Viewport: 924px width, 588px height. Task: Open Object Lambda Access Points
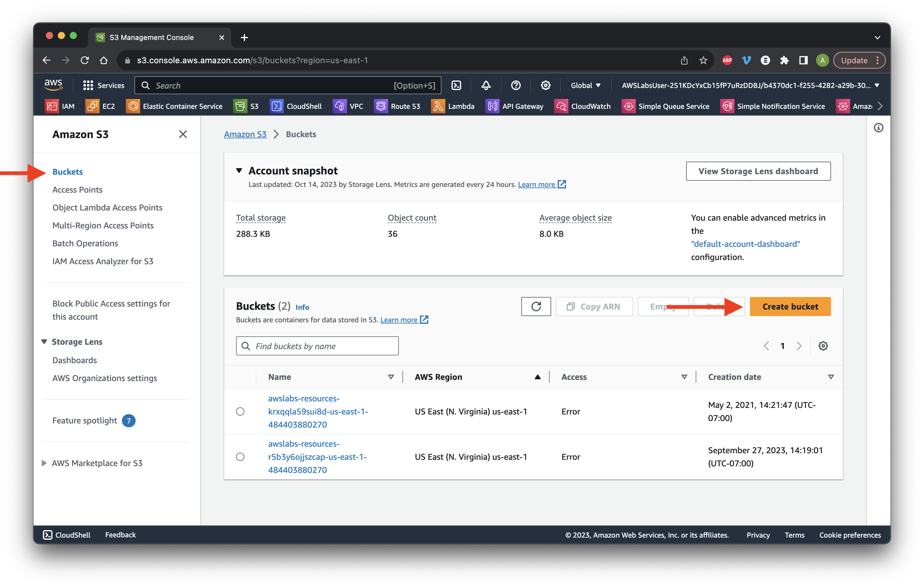[x=107, y=207]
